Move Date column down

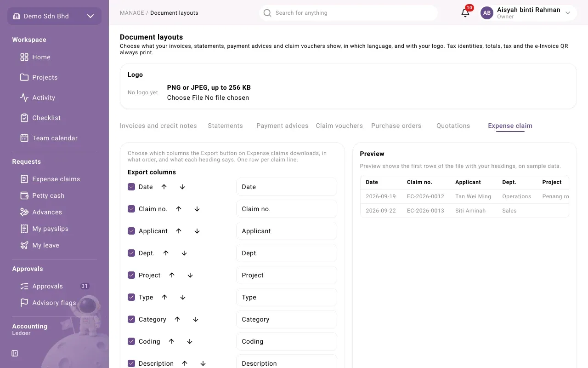click(x=182, y=187)
